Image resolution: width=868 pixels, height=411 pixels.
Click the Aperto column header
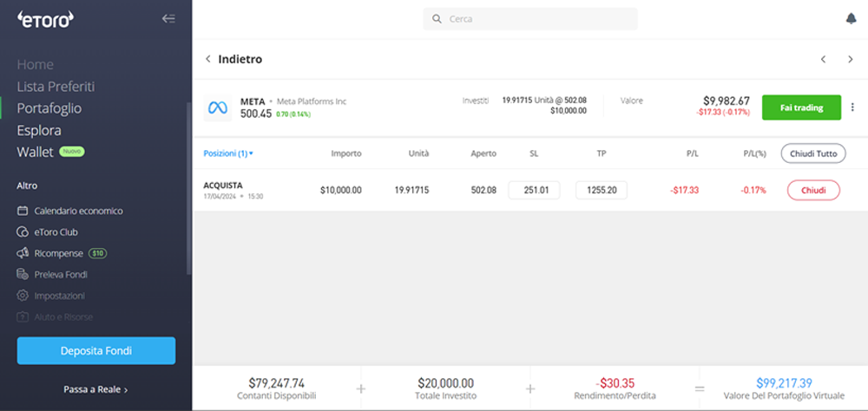(x=484, y=153)
